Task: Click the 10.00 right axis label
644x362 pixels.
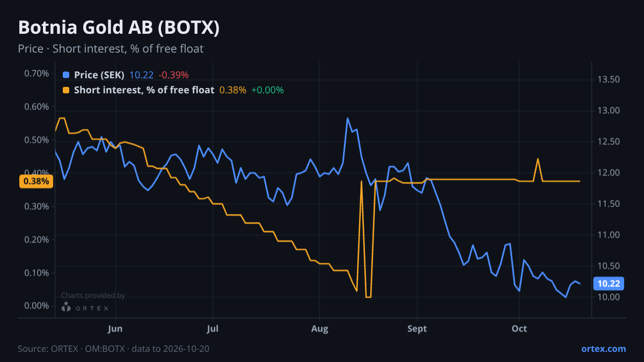Action: (x=609, y=297)
